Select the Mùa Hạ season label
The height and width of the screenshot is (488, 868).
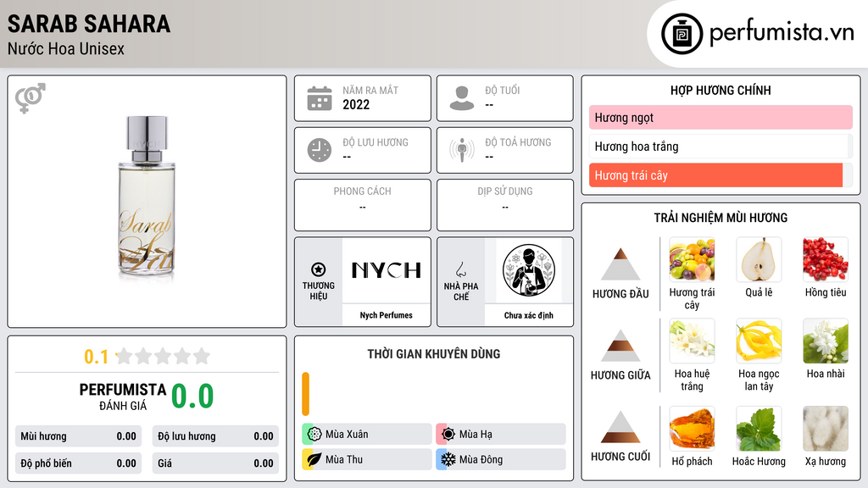[476, 435]
